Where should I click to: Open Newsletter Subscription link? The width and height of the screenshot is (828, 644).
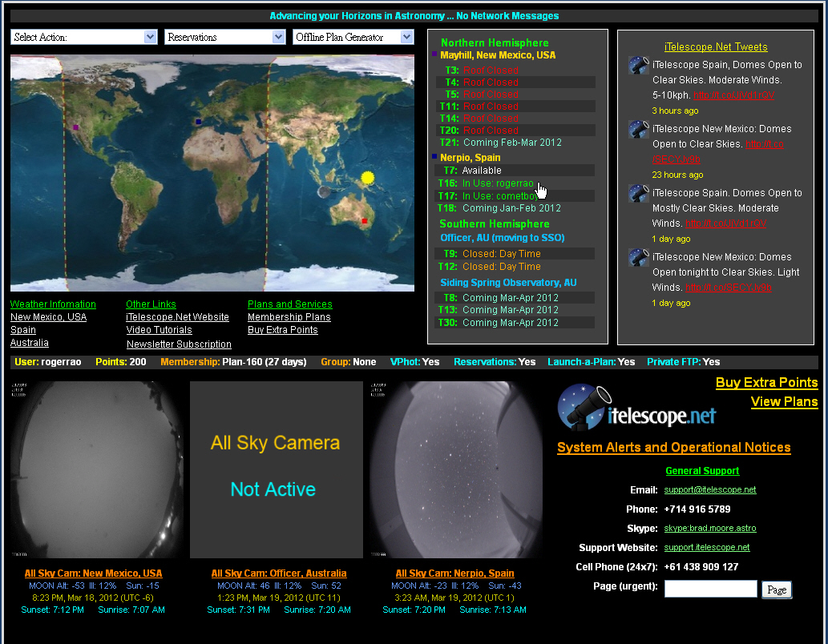179,344
